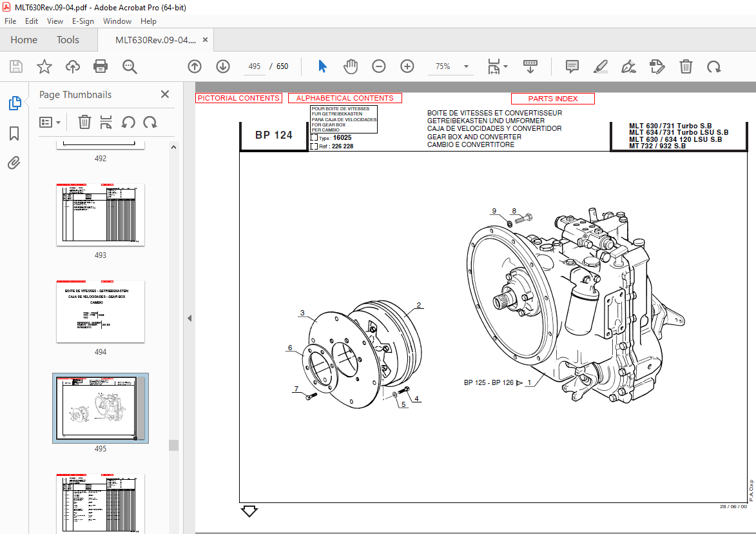Image resolution: width=756 pixels, height=534 pixels.
Task: Open the Find text search tool
Action: [x=129, y=66]
